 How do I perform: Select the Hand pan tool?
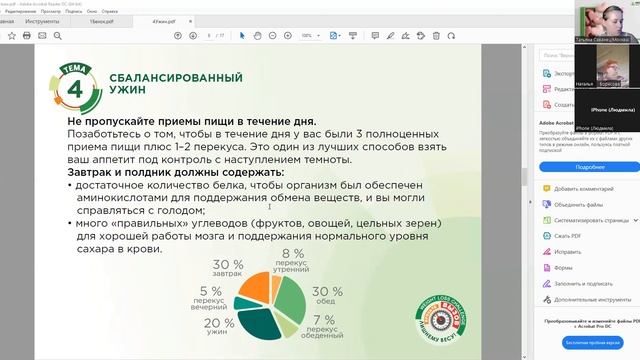(257, 36)
